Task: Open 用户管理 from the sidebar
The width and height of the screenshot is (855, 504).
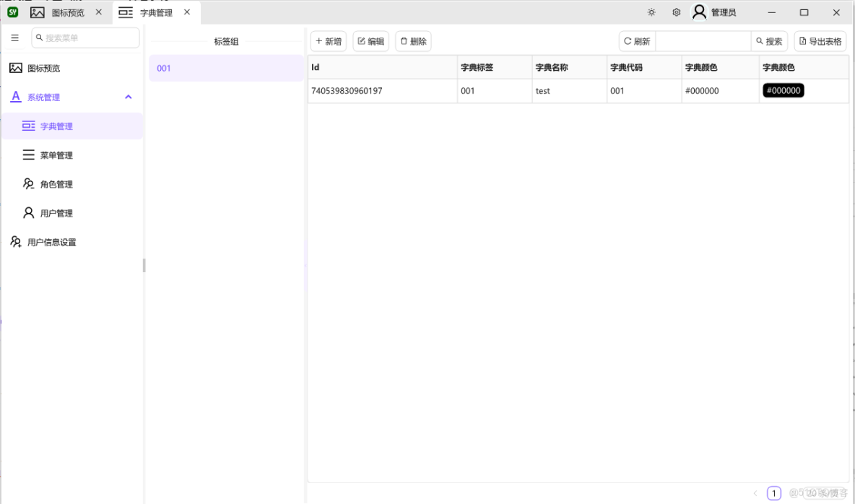Action: click(x=28, y=212)
